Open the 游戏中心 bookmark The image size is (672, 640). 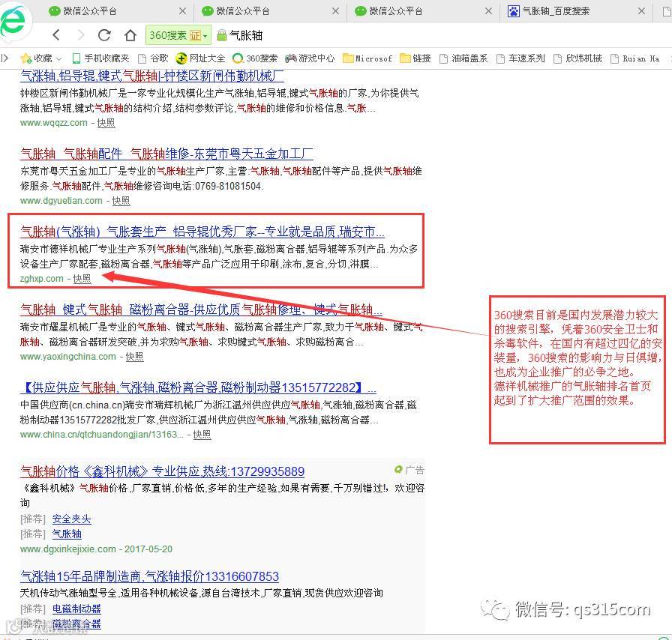(x=310, y=58)
